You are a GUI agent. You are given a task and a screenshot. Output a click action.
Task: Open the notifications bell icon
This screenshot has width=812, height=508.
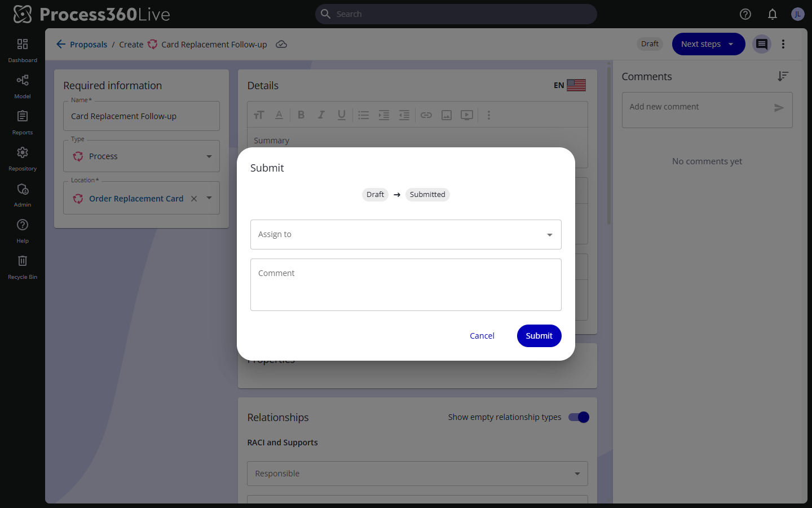click(773, 14)
